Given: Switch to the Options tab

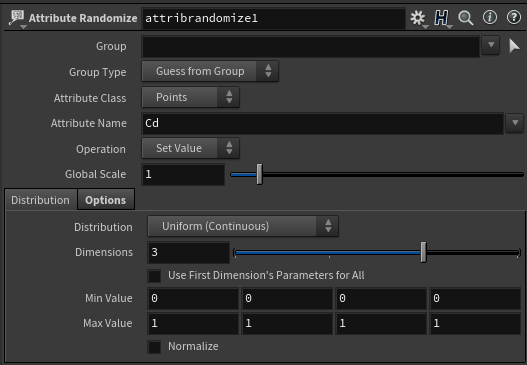Looking at the screenshot, I should click(106, 200).
